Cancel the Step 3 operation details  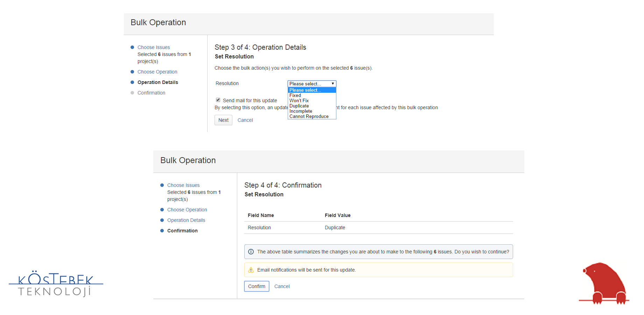(x=245, y=120)
